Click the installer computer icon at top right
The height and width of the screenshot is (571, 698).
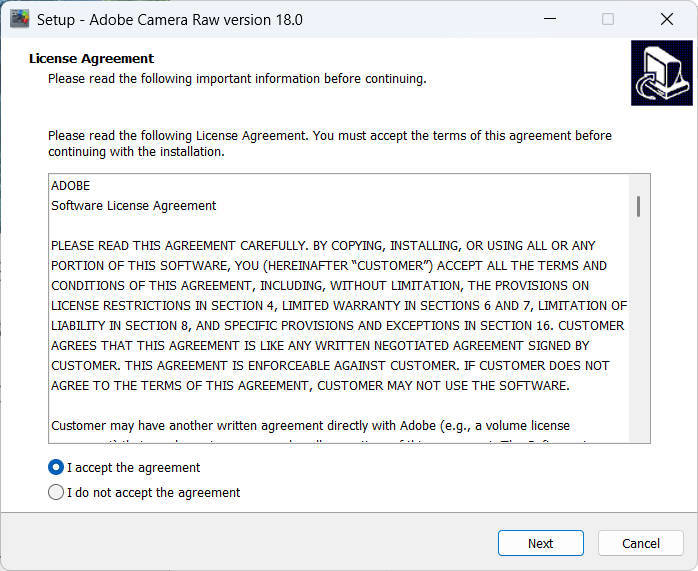(x=662, y=73)
